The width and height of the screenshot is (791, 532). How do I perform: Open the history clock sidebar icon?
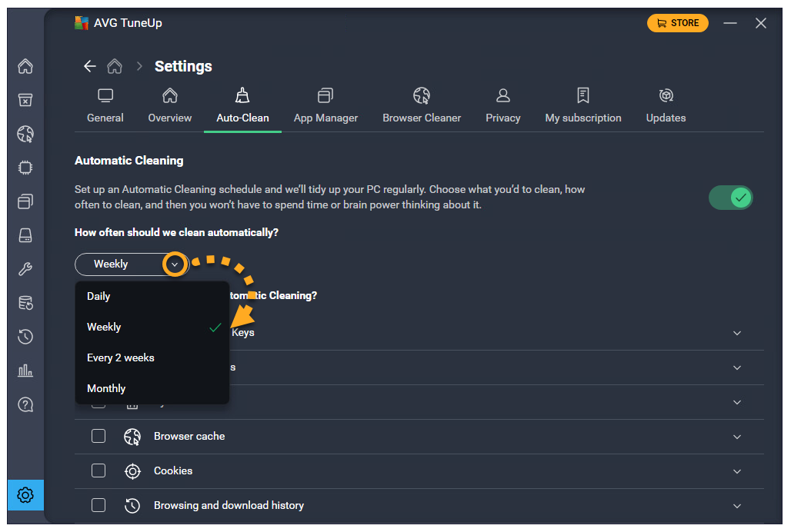pos(25,336)
